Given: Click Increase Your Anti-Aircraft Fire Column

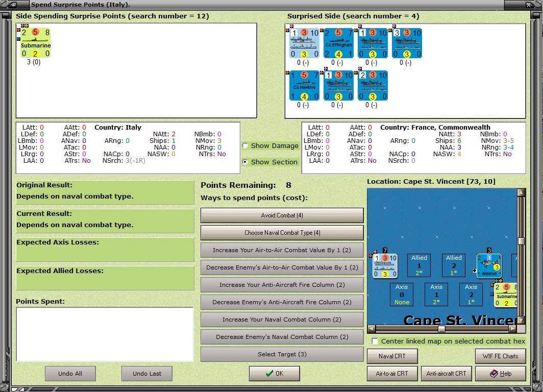Looking at the screenshot, I should pyautogui.click(x=282, y=285).
